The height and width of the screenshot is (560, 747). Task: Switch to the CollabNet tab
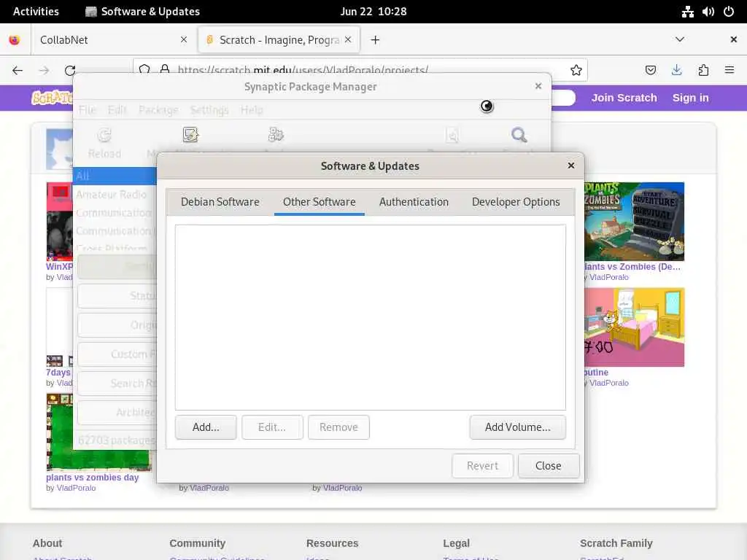point(114,39)
